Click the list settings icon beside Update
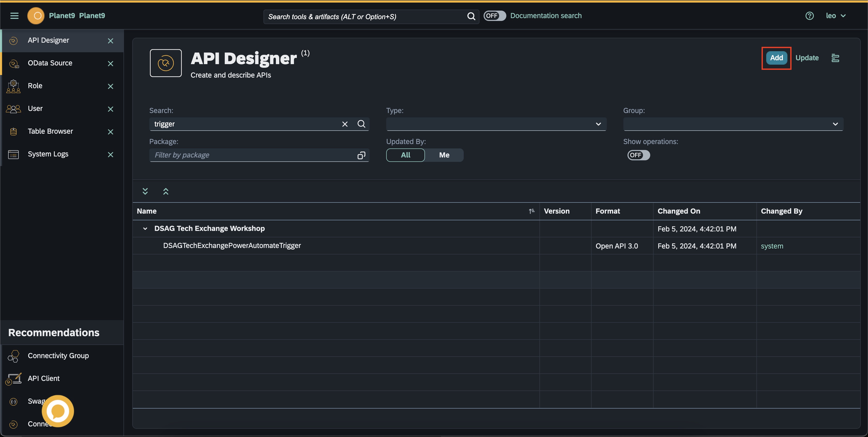This screenshot has height=437, width=868. click(835, 58)
